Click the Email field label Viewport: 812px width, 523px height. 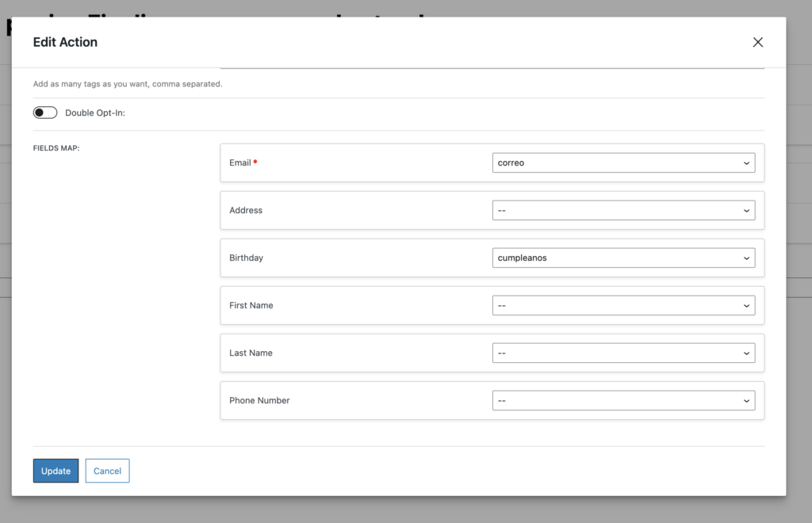click(239, 162)
